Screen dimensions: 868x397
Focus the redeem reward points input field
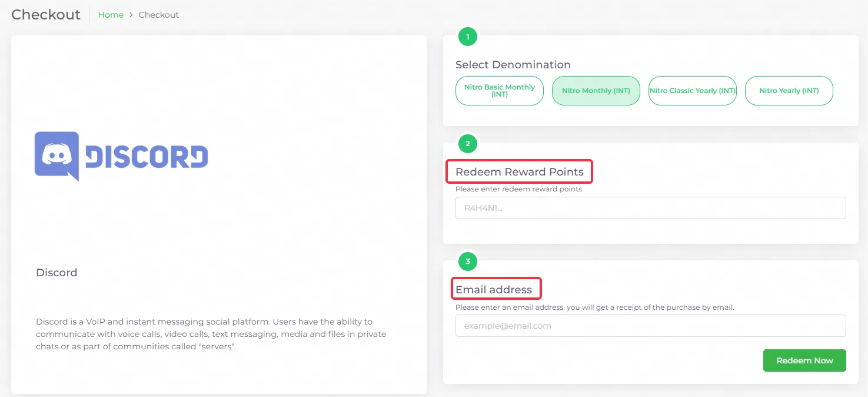[650, 208]
